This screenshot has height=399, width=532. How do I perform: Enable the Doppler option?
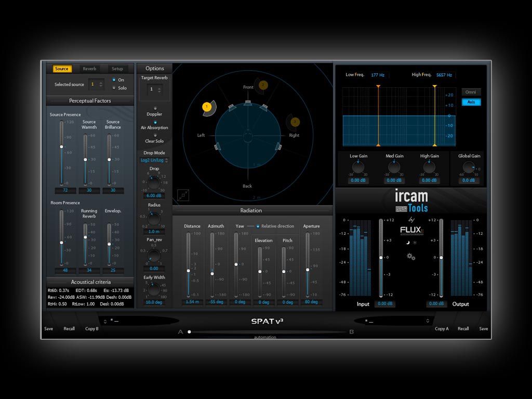point(155,108)
